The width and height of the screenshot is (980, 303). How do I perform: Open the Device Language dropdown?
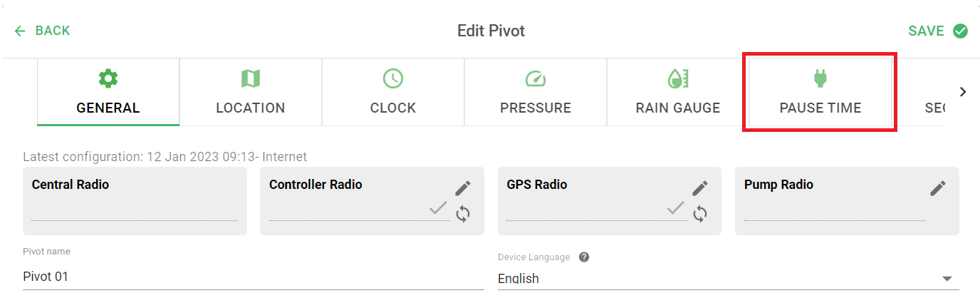[728, 278]
